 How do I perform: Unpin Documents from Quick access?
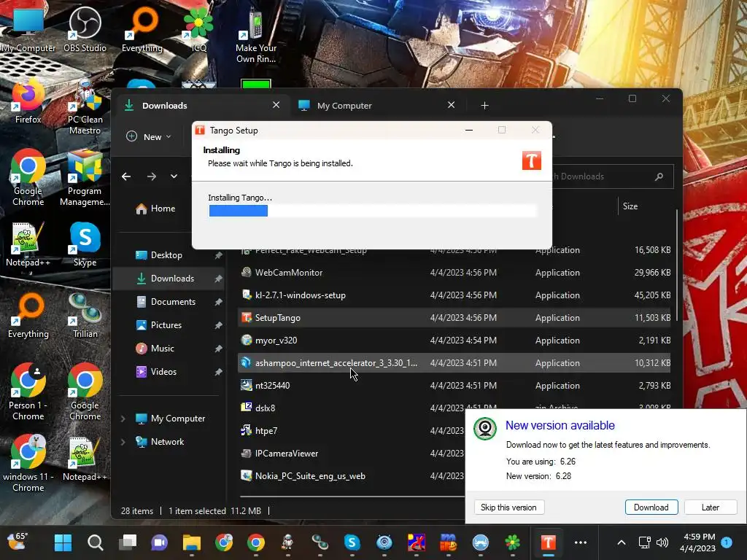pos(218,302)
